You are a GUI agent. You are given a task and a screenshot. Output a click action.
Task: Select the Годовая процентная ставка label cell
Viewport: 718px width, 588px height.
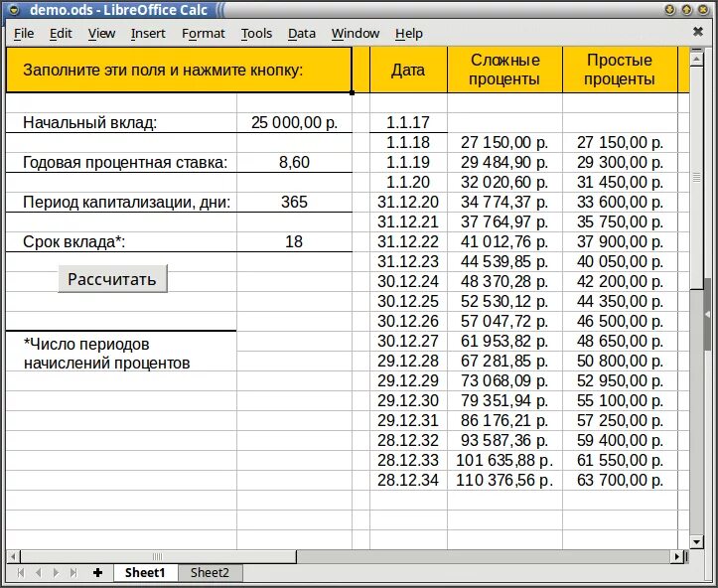point(121,162)
